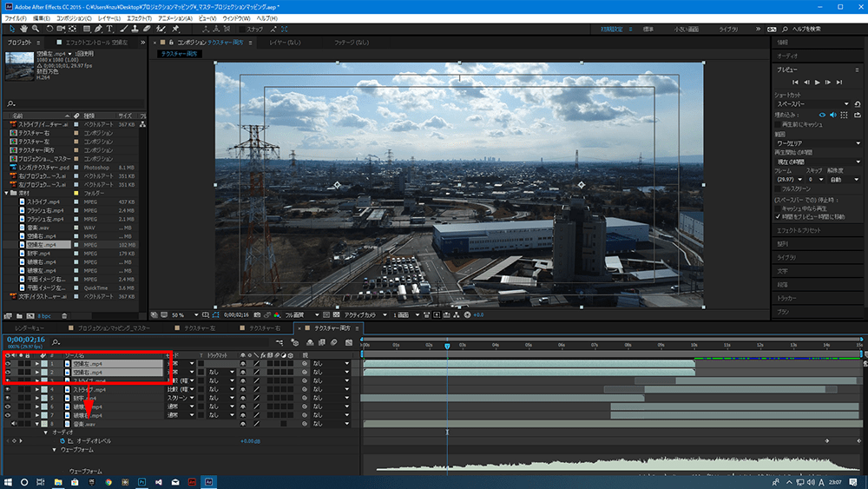Click the timeline current time 0;00;02;16
The height and width of the screenshot is (489, 868).
click(x=24, y=340)
